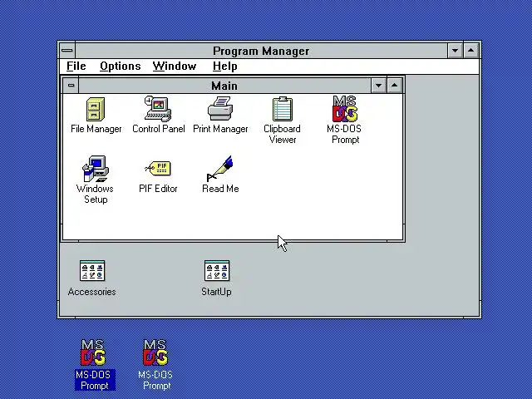Click the Main window title bar
532x399 pixels.
pos(224,86)
